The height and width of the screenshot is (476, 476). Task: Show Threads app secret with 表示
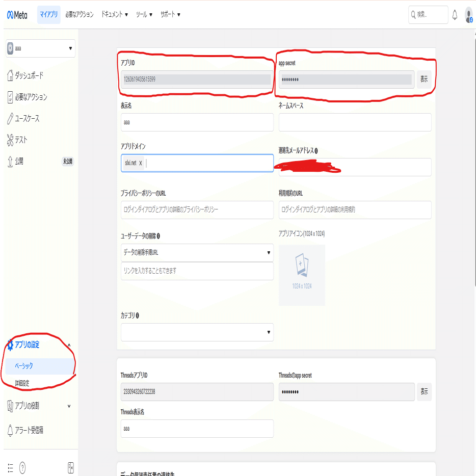click(424, 392)
